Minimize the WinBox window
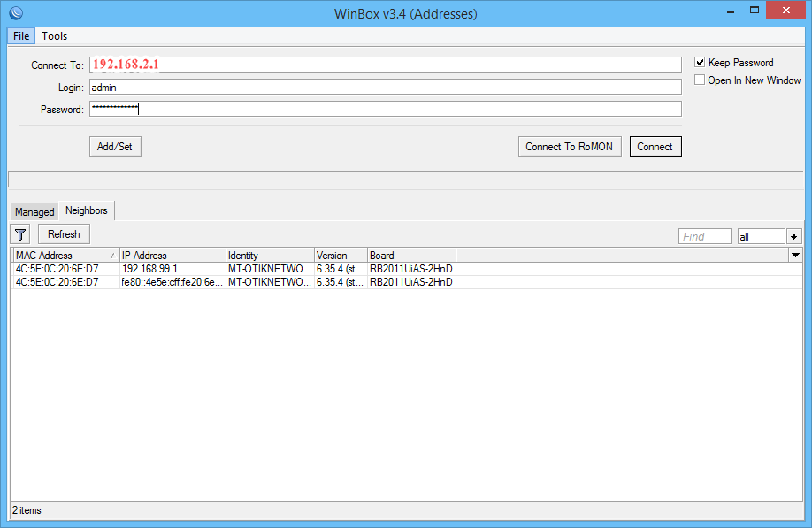Viewport: 812px width, 528px height. click(731, 11)
